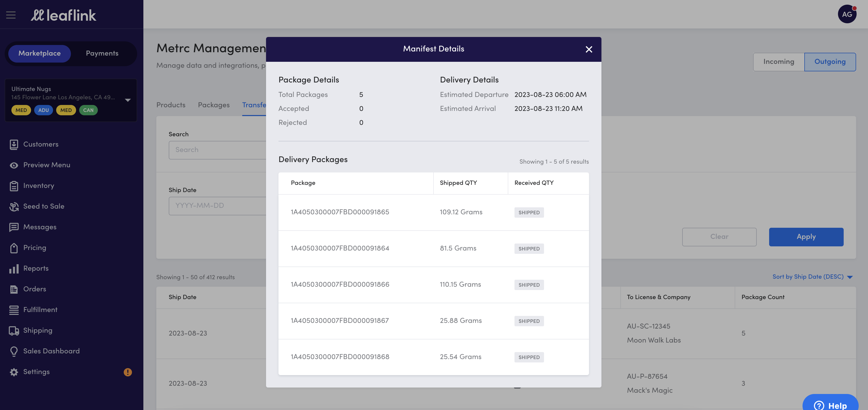Click SHIPPED badge for 110.15 Grams row
The image size is (868, 410).
pos(529,285)
